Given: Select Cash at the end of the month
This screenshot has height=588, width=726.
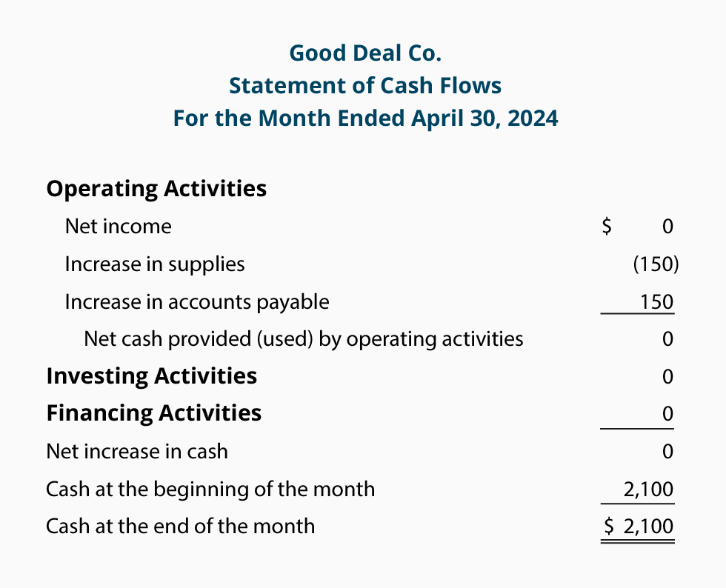Looking at the screenshot, I should [x=180, y=527].
